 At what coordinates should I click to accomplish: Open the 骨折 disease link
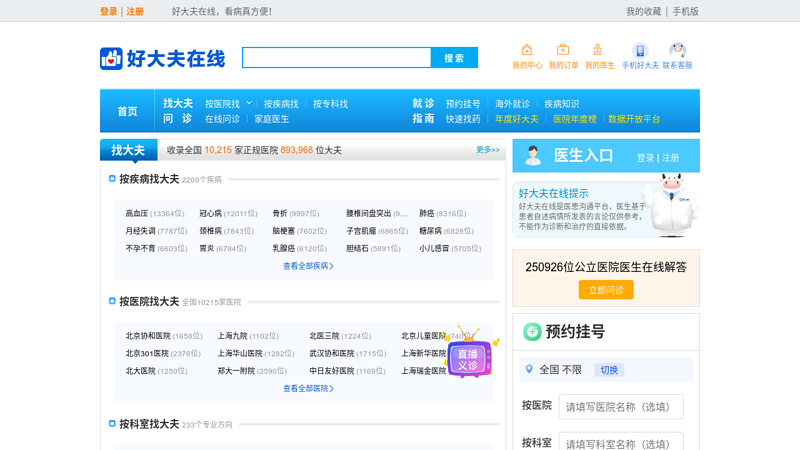[280, 213]
